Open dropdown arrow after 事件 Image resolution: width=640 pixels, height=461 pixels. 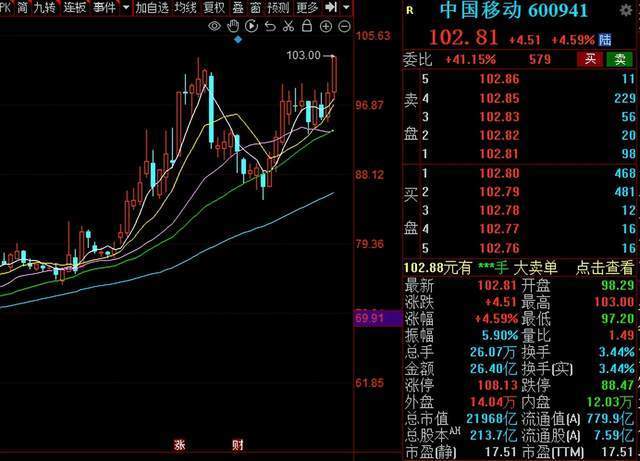[x=126, y=7]
